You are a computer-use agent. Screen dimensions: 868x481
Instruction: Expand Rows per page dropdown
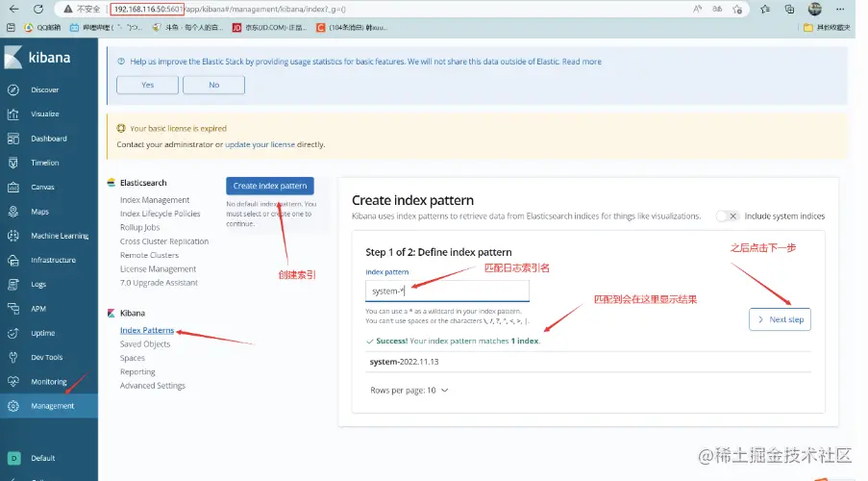click(x=409, y=391)
